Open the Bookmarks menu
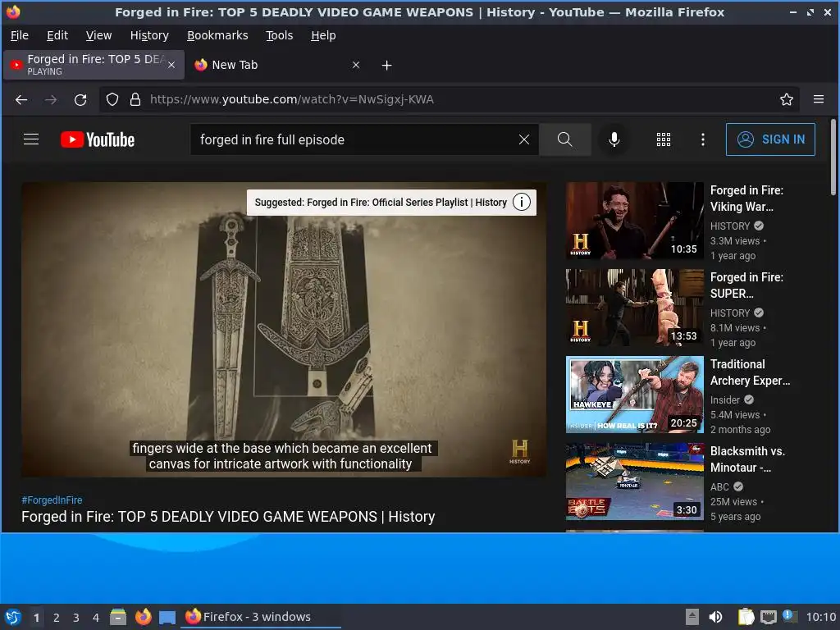This screenshot has height=630, width=840. [x=217, y=35]
